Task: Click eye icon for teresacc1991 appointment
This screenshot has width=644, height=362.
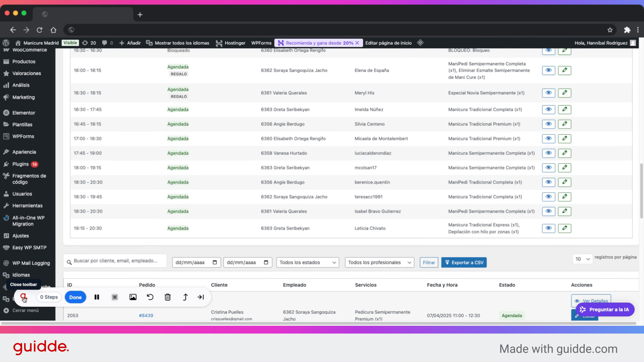Action: (x=548, y=197)
